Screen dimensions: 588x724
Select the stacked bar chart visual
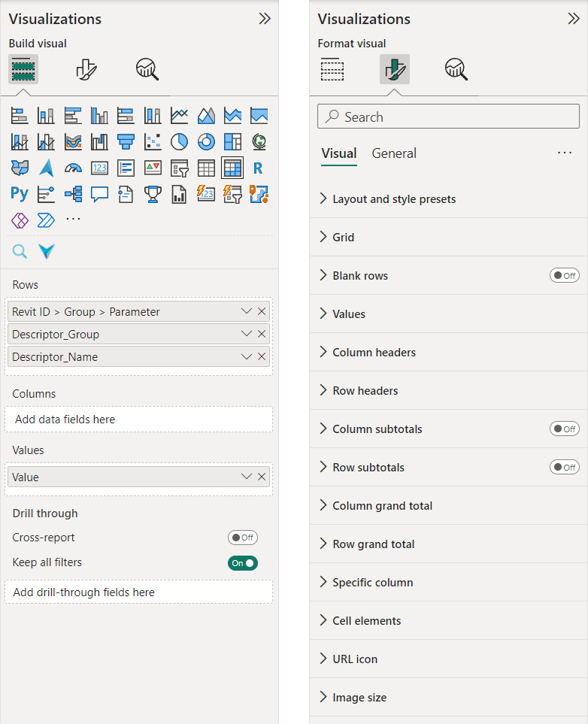coord(20,116)
